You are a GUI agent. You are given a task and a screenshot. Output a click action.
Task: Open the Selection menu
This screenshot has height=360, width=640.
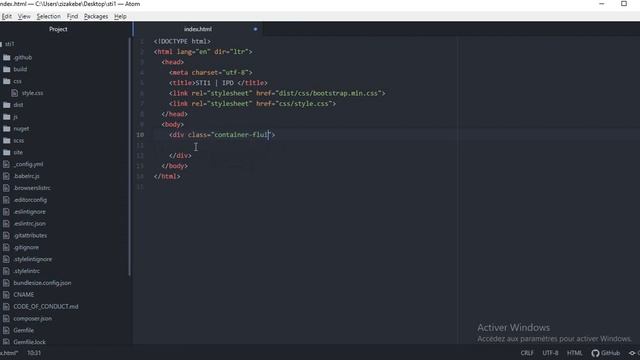pyautogui.click(x=49, y=16)
